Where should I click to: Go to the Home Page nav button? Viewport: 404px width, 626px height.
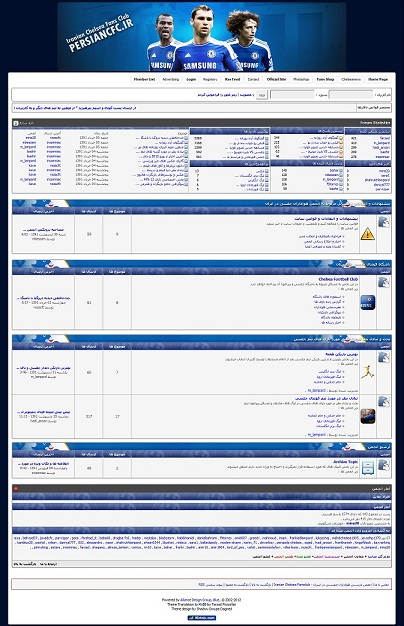tap(378, 79)
